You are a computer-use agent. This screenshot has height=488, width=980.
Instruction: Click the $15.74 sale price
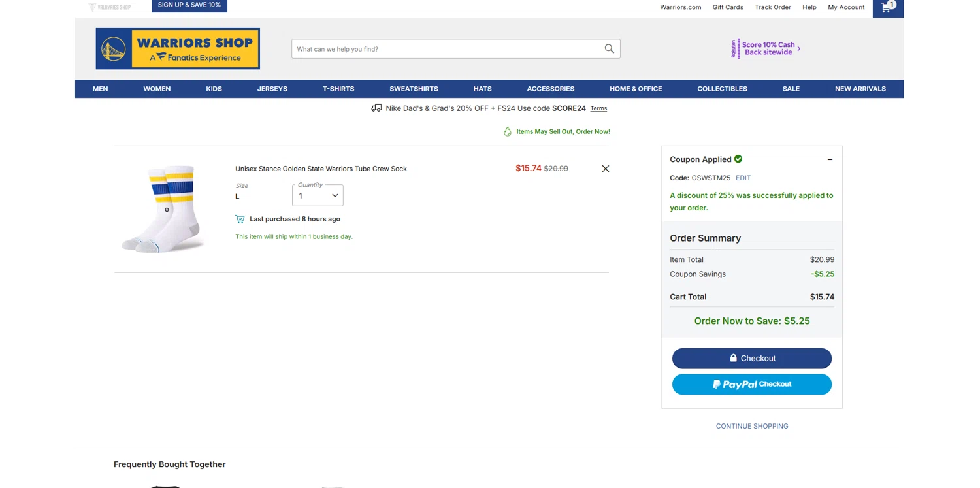(529, 168)
